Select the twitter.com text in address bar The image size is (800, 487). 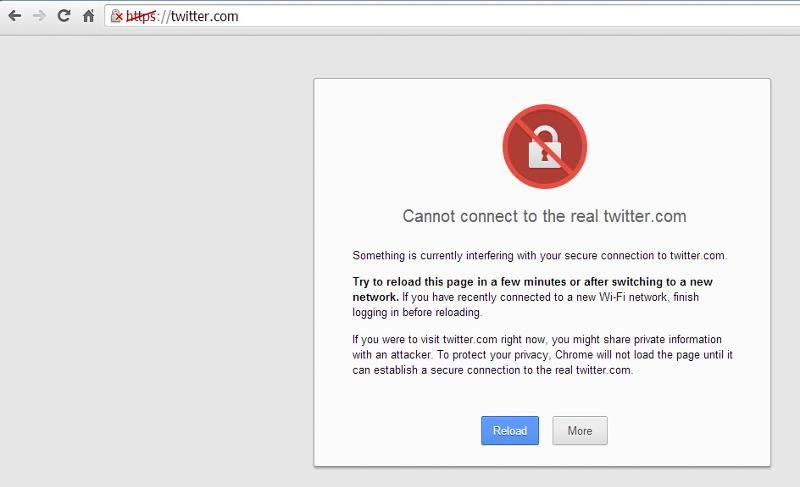[205, 16]
